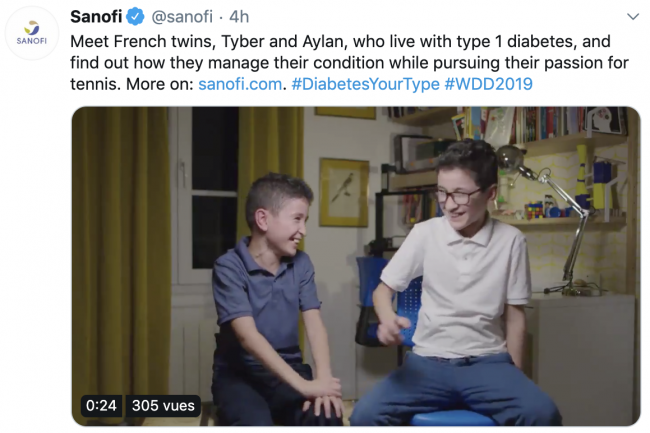Image resolution: width=650 pixels, height=433 pixels.
Task: Open the Sanofi display name link
Action: click(96, 17)
